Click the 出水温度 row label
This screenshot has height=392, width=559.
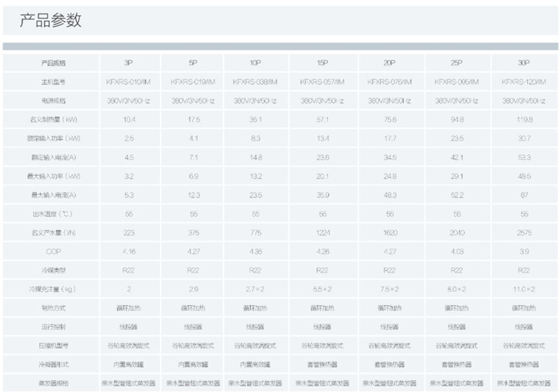(52, 214)
